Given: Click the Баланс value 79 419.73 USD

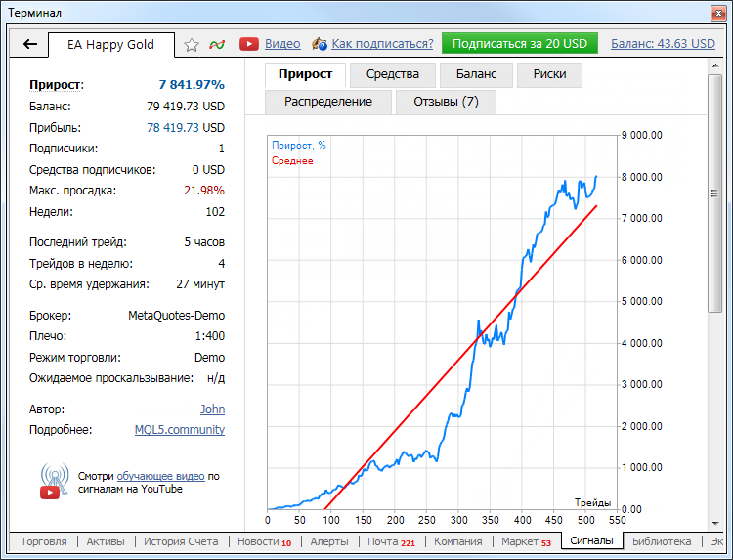Looking at the screenshot, I should point(186,107).
